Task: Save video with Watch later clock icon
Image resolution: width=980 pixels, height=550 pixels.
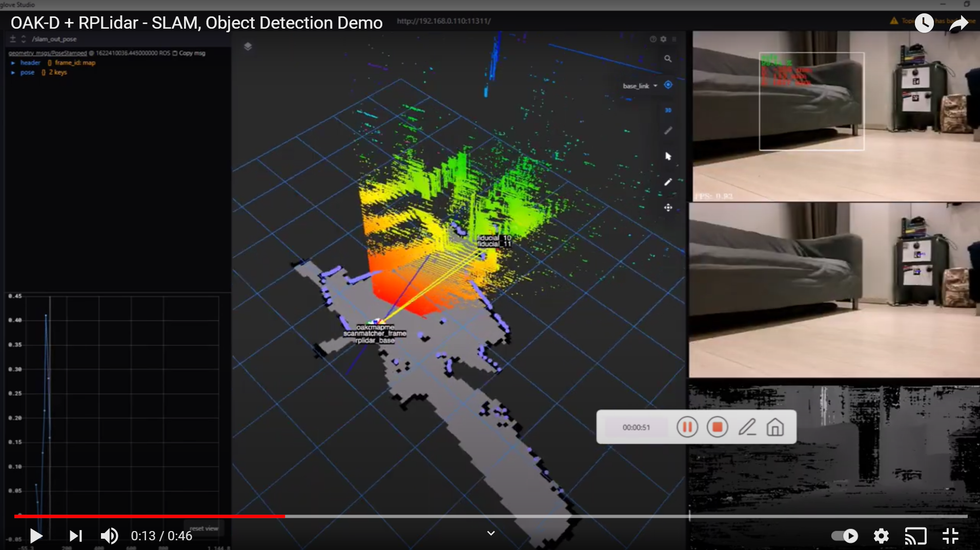Action: 924,23
